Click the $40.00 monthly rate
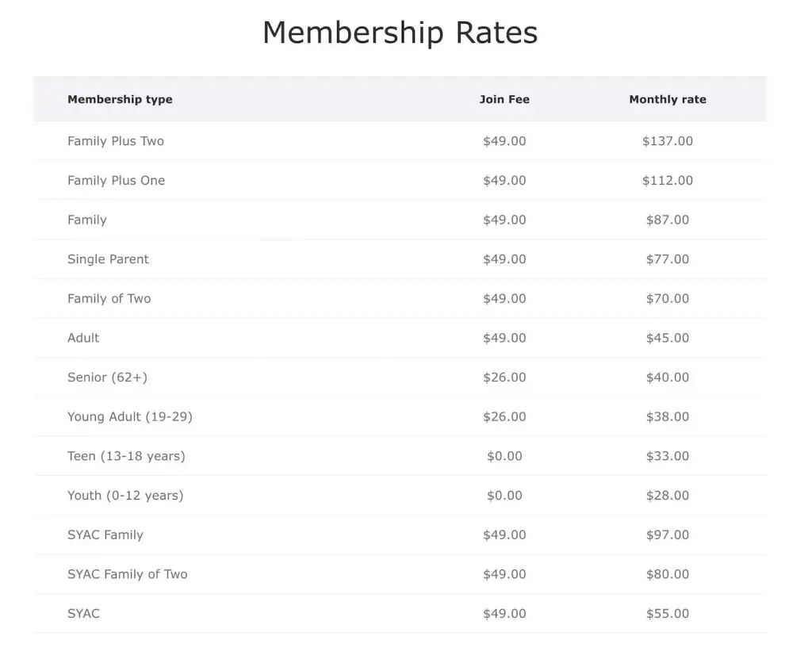Image resolution: width=812 pixels, height=659 pixels. [x=668, y=377]
